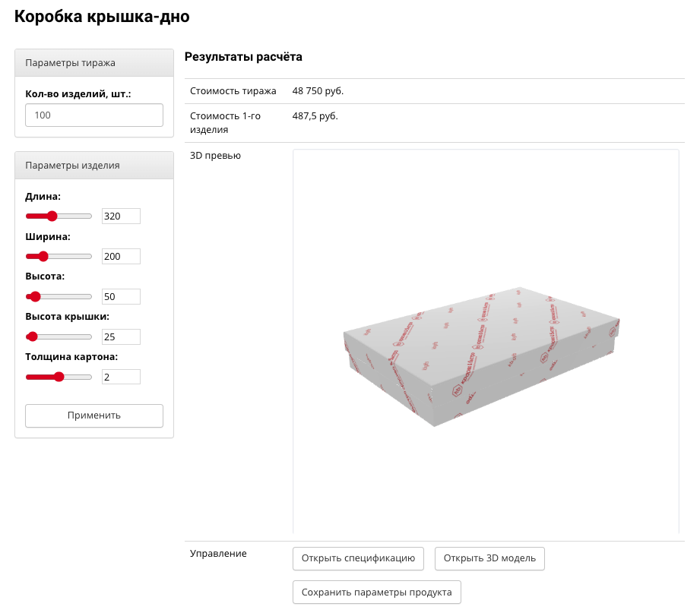This screenshot has height=616, width=700.
Task: Click the Высота input showing 50
Action: tap(121, 296)
